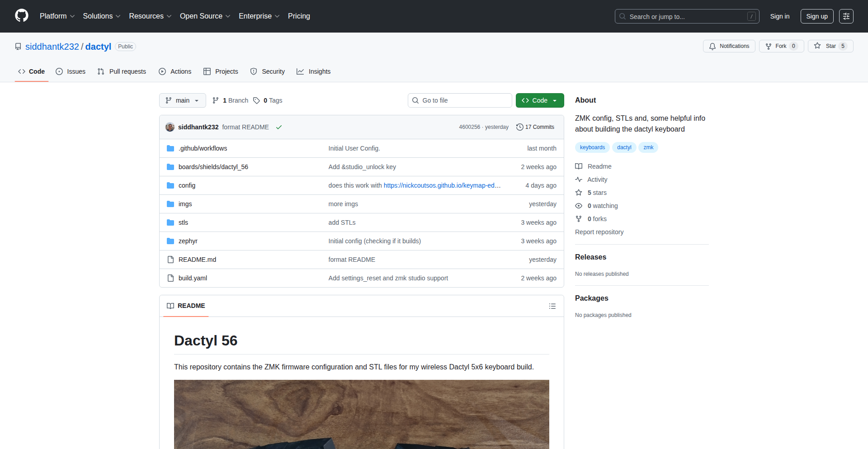The image size is (868, 449).
Task: Click the eye icon beside watching
Action: coord(579,206)
